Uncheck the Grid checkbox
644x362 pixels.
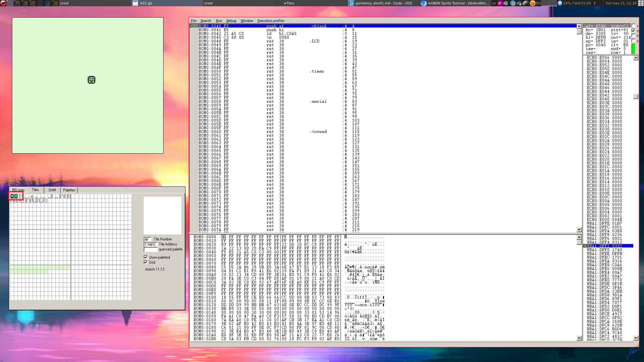[146, 262]
